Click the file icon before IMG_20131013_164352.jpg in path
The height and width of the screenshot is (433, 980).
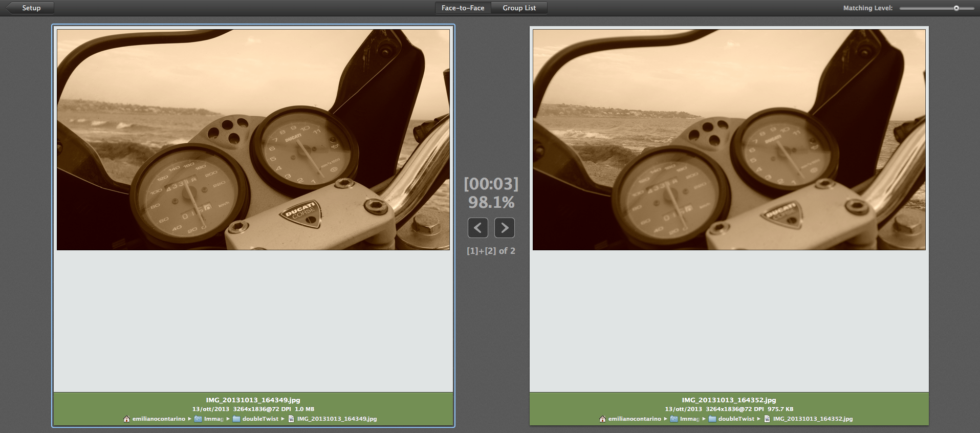coord(767,419)
